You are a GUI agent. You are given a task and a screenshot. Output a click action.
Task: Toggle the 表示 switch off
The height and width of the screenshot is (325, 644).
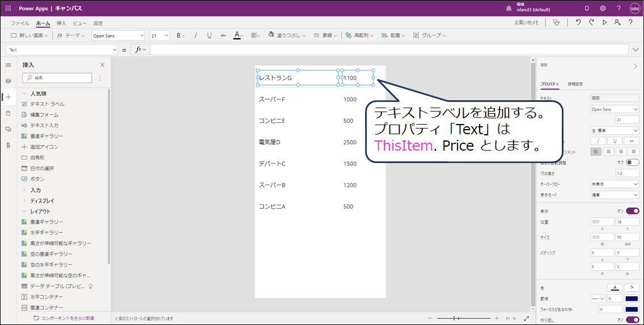click(633, 211)
